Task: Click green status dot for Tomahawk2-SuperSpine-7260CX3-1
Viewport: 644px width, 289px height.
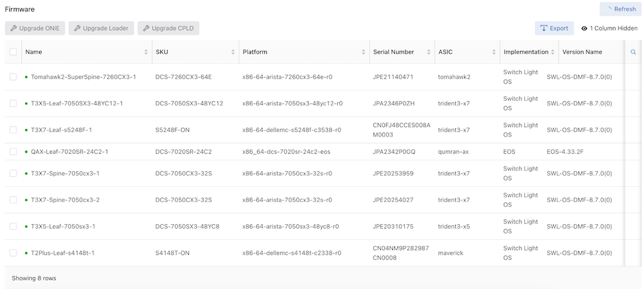Action: coord(27,77)
